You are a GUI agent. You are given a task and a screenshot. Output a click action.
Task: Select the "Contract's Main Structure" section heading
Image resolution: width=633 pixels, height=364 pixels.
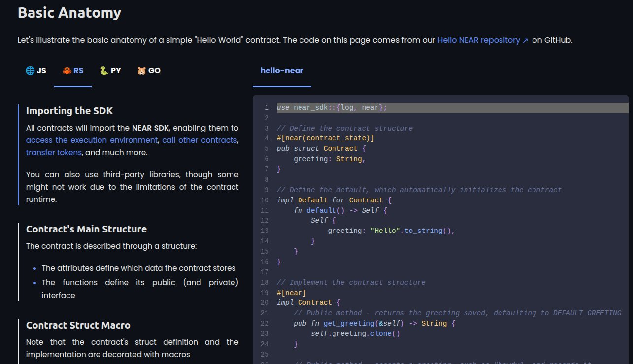[x=86, y=229]
